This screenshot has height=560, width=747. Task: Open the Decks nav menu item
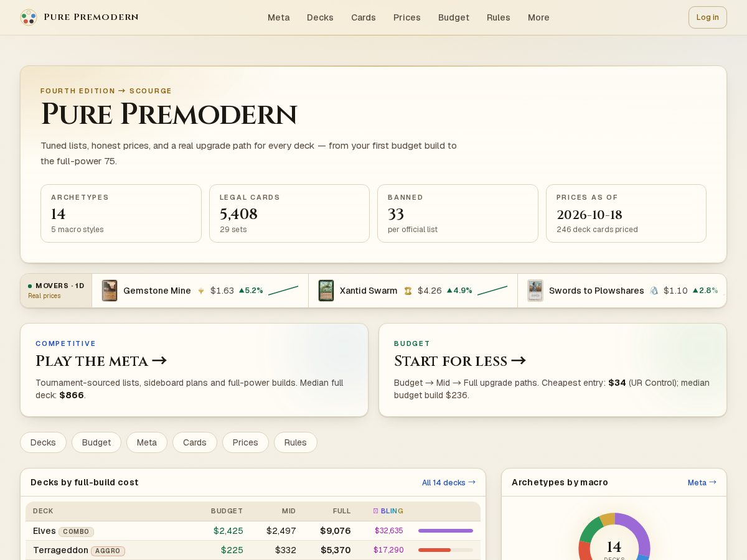(x=320, y=17)
